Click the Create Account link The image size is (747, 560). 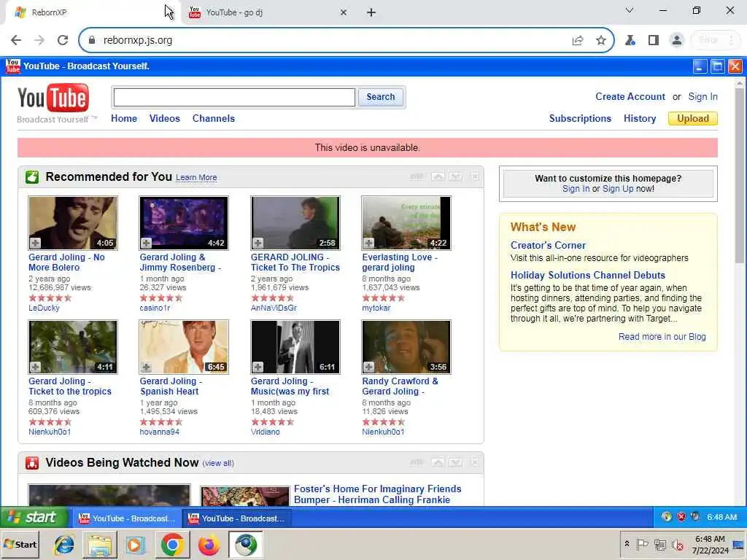tap(630, 97)
